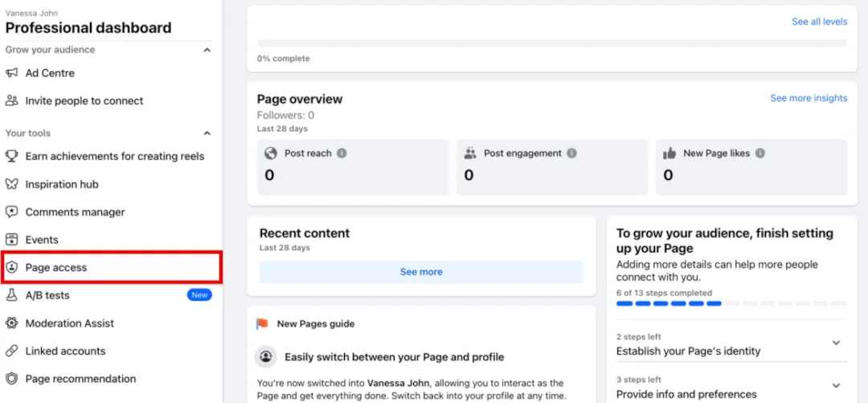Screen dimensions: 868x403
Task: Click the Professional dashboard heading
Action: pos(88,27)
